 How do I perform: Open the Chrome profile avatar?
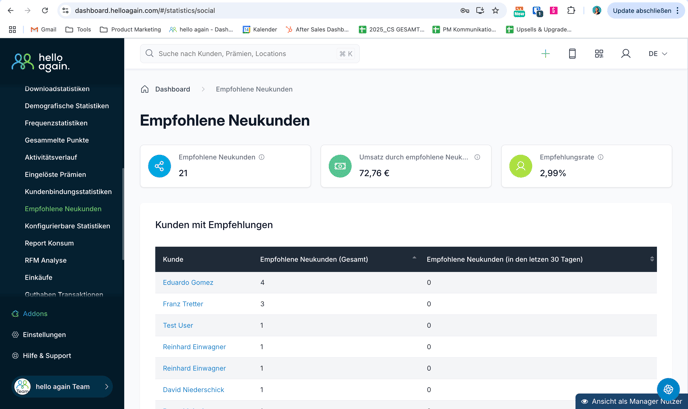click(596, 11)
